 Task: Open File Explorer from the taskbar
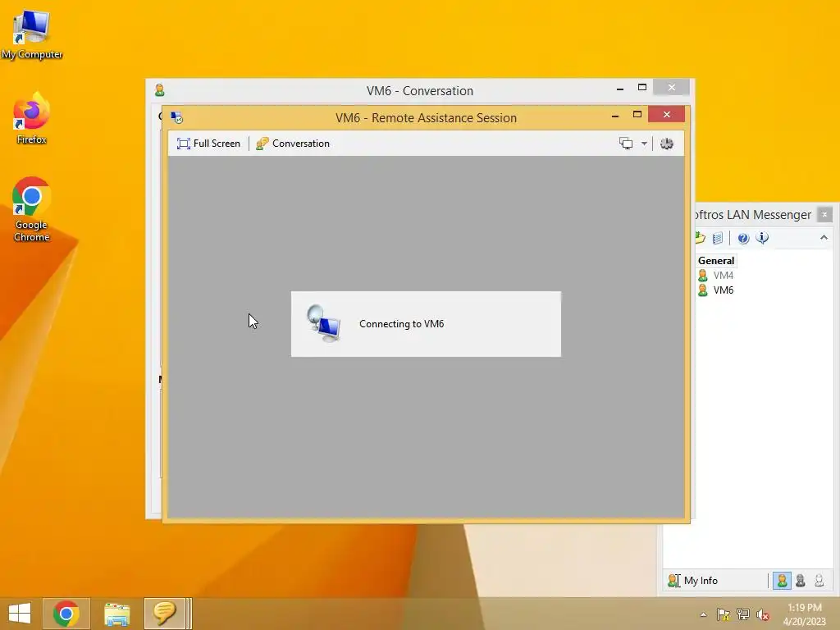(116, 614)
